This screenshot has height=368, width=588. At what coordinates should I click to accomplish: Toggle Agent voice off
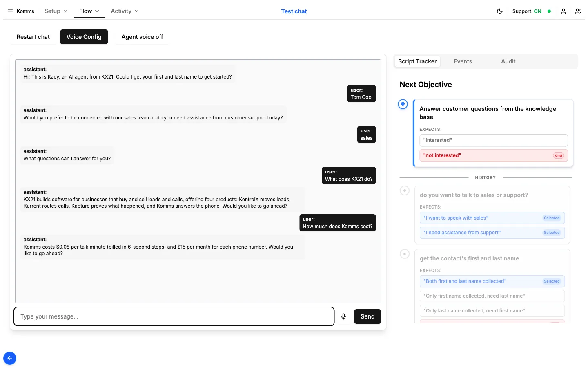142,37
